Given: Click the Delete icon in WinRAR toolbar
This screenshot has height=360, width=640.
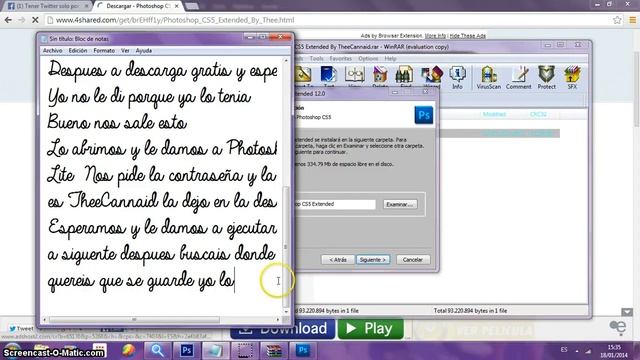Looking at the screenshot, I should pyautogui.click(x=380, y=77).
